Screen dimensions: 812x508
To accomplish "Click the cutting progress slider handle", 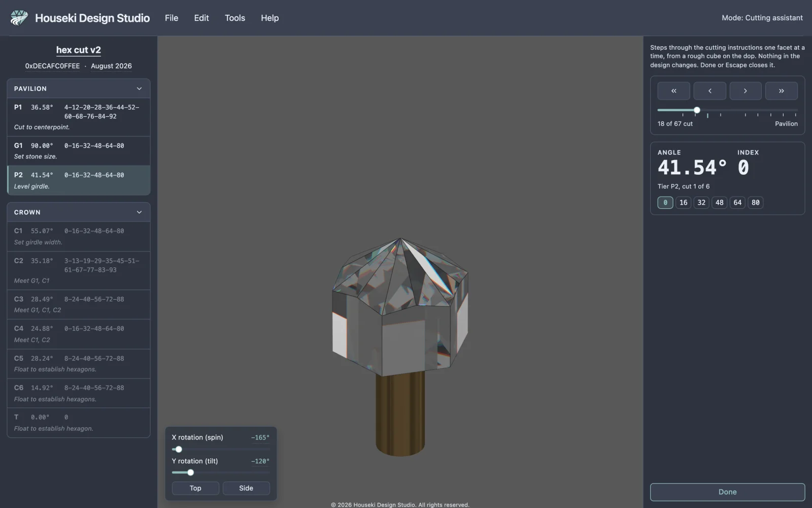I will (697, 110).
